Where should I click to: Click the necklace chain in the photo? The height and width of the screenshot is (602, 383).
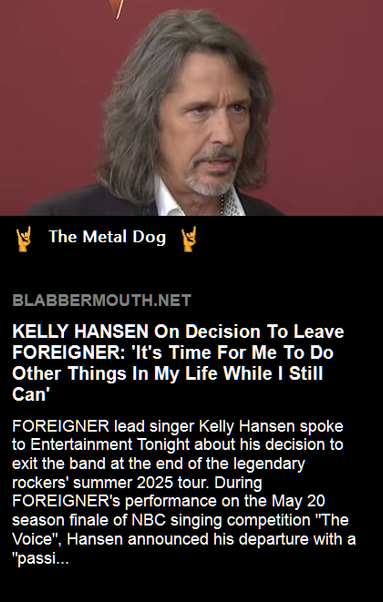222,204
